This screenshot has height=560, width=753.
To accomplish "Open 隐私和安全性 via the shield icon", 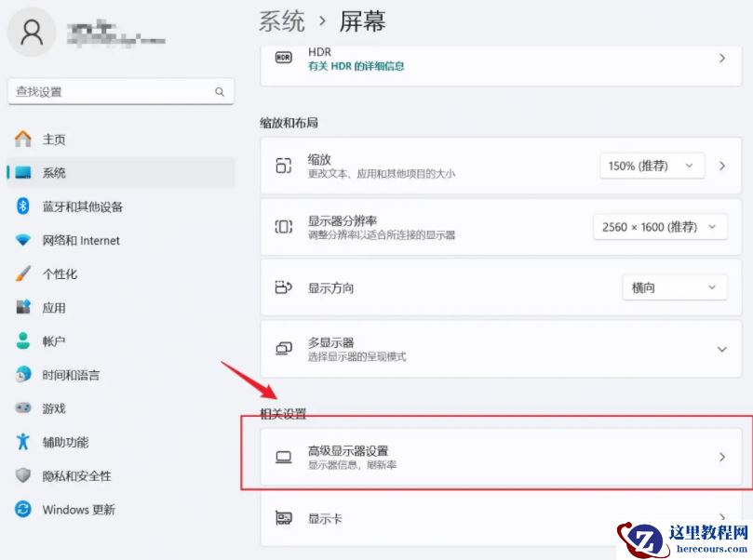I will 23,475.
